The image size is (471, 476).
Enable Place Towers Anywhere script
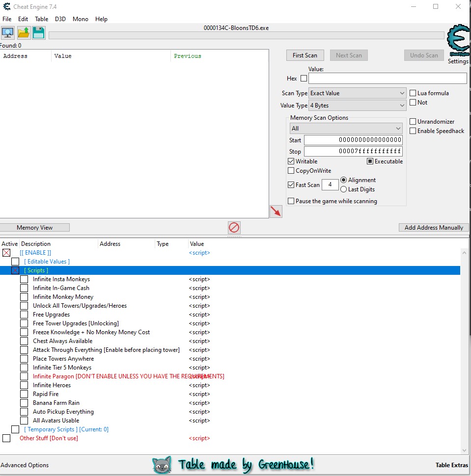point(24,359)
